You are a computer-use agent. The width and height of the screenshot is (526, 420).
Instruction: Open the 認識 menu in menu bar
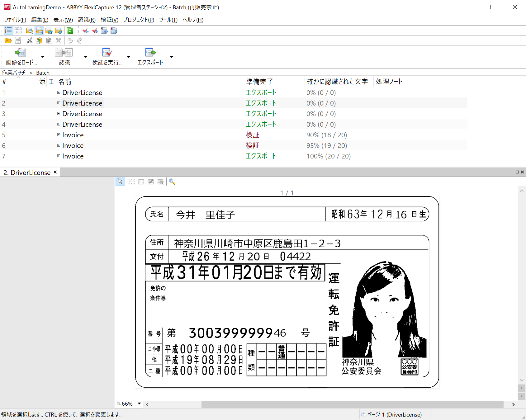tap(87, 20)
